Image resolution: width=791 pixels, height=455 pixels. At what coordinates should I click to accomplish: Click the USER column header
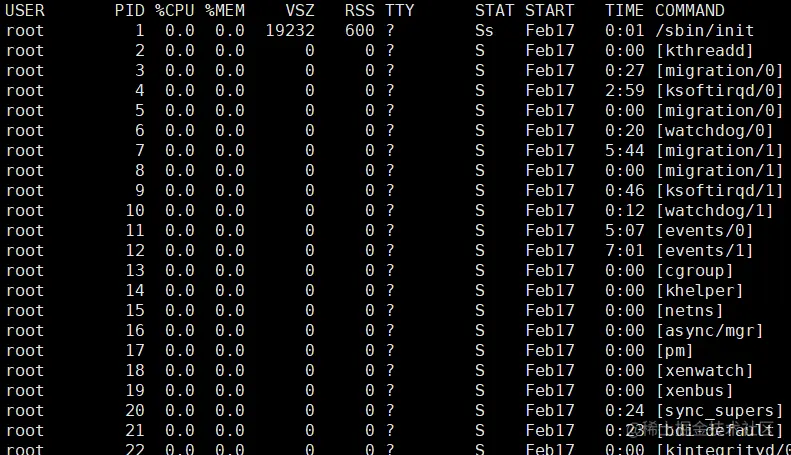tap(25, 11)
